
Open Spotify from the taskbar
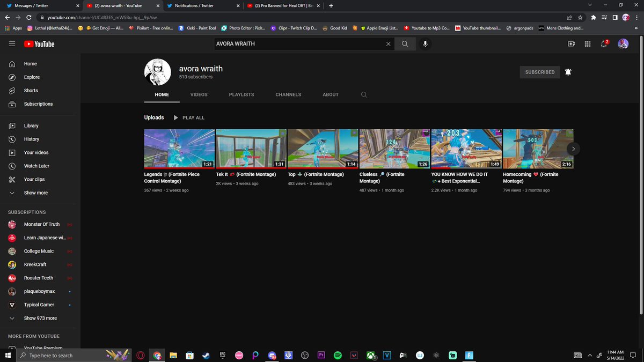click(x=338, y=356)
